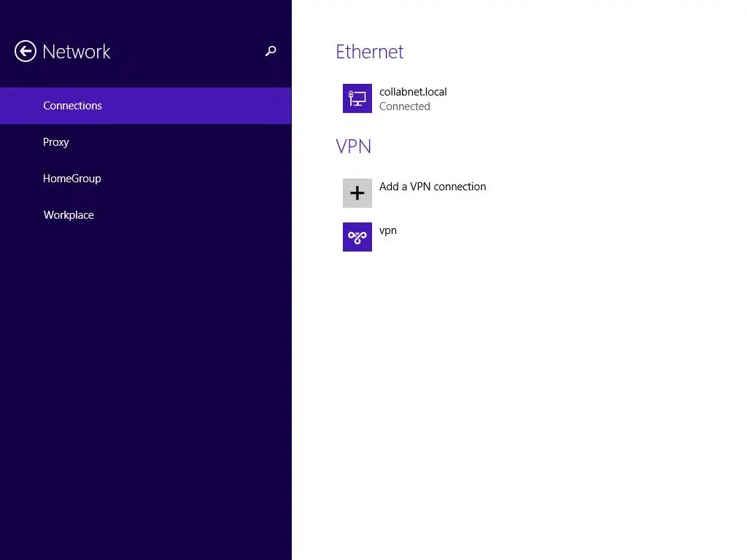Click the plus icon to add VPN

(x=357, y=193)
